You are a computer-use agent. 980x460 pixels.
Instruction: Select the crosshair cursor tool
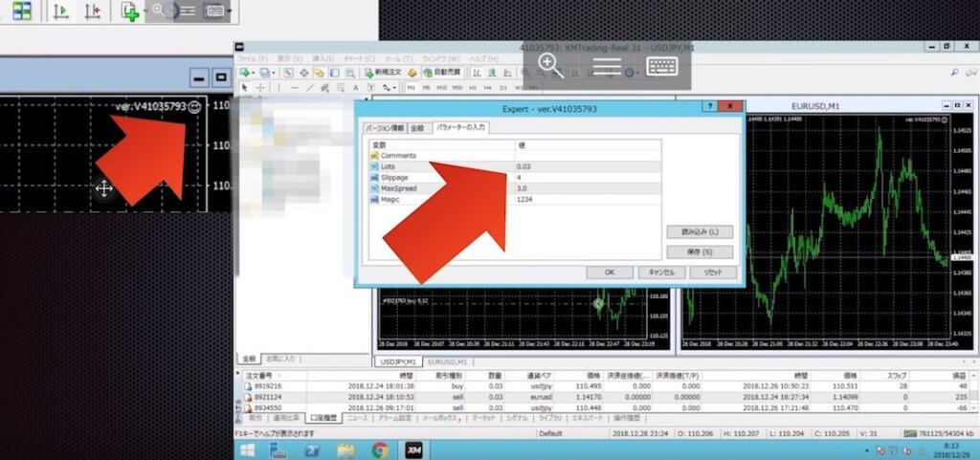261,87
